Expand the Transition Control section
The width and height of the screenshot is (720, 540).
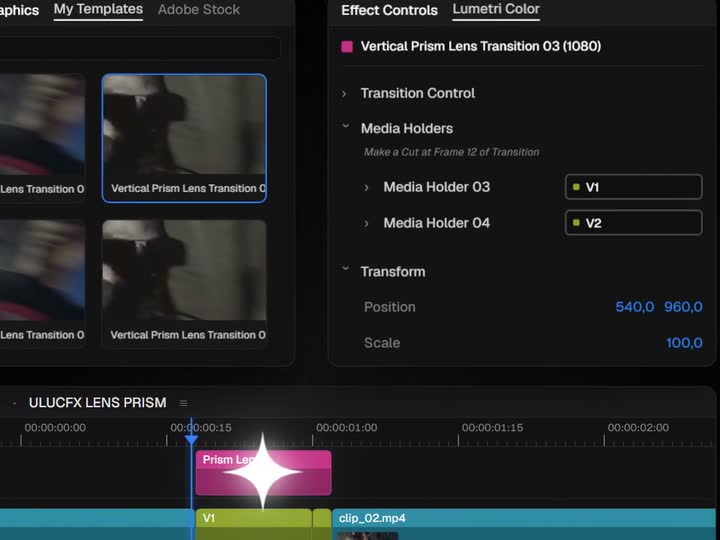point(344,94)
